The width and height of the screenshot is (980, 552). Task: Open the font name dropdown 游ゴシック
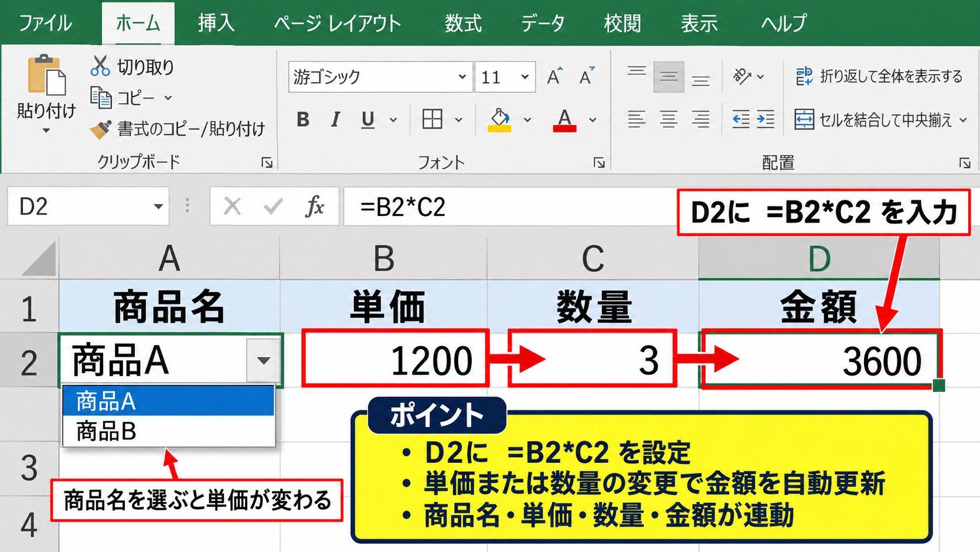tap(462, 77)
